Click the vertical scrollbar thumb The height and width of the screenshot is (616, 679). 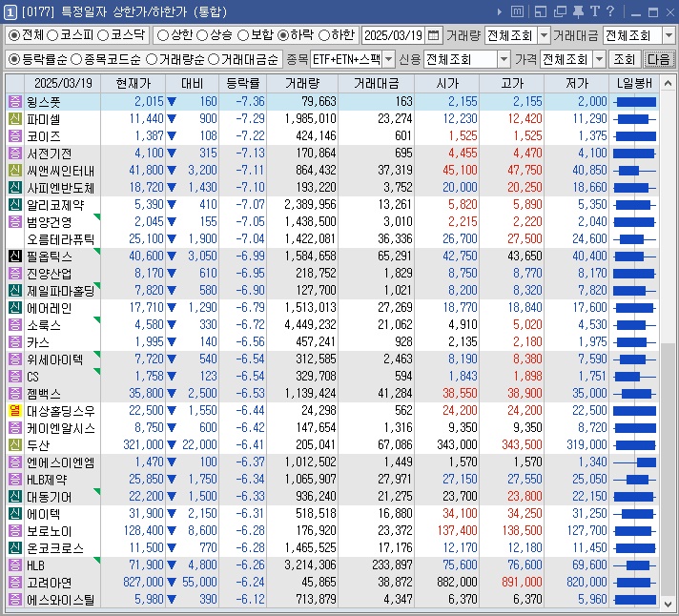(668, 468)
